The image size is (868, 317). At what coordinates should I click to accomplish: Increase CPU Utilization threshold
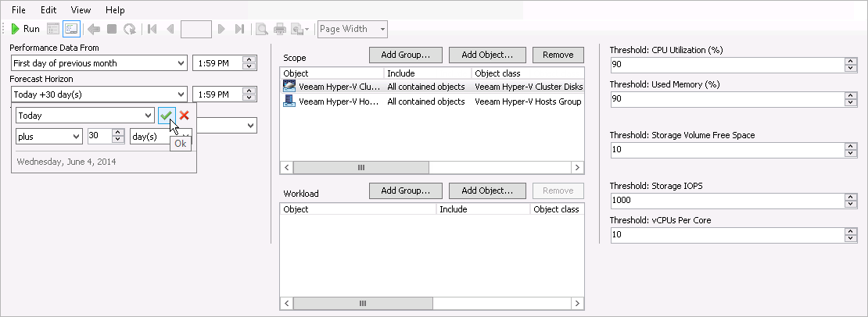(x=851, y=62)
